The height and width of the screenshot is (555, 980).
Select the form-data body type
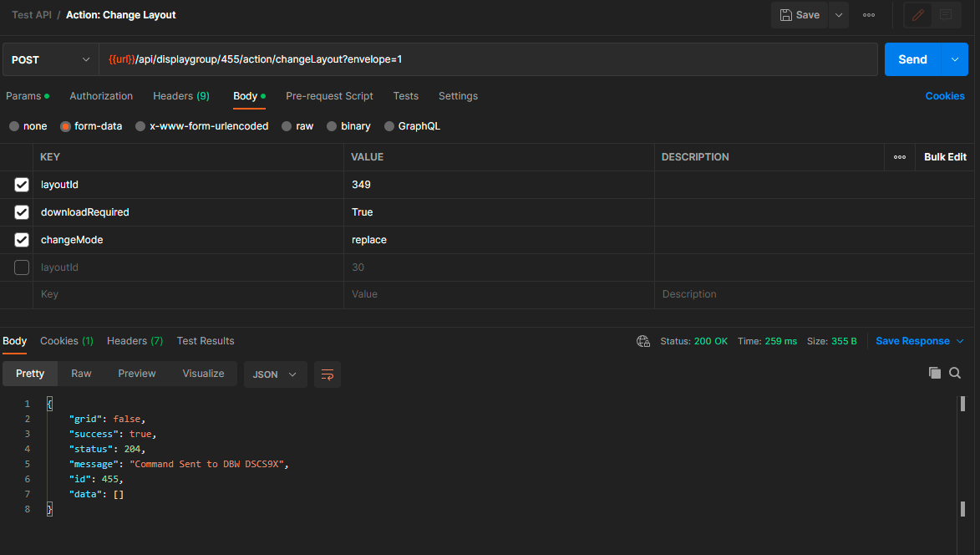click(x=91, y=126)
